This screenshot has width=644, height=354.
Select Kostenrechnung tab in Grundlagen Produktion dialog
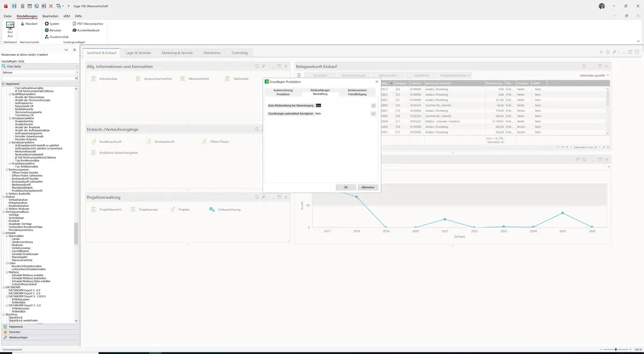(x=283, y=90)
